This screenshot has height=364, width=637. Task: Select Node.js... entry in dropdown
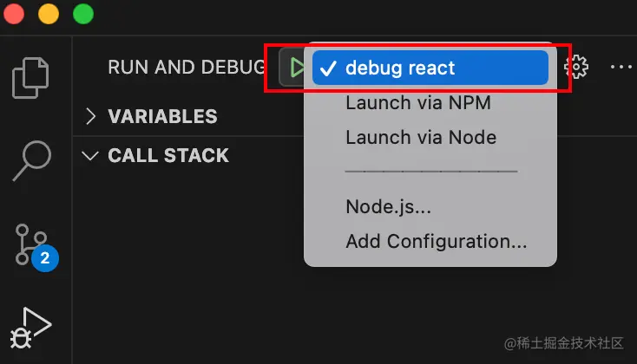(x=388, y=206)
